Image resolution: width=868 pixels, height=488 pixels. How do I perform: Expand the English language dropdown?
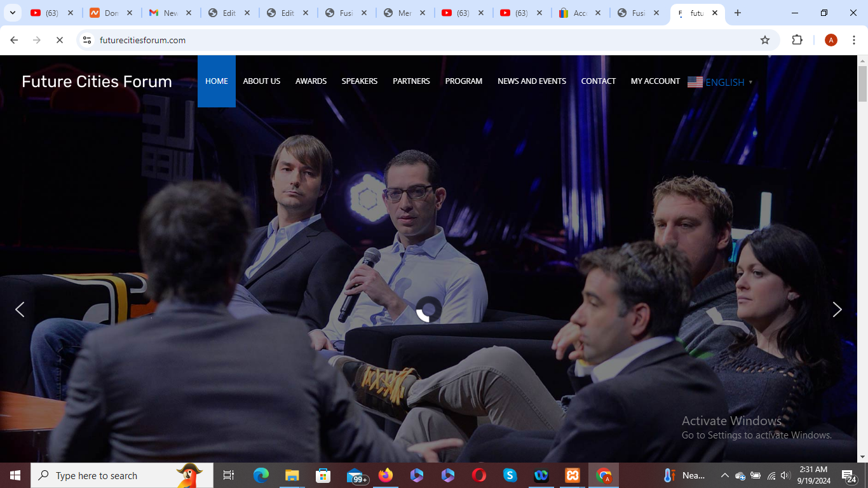click(x=720, y=82)
